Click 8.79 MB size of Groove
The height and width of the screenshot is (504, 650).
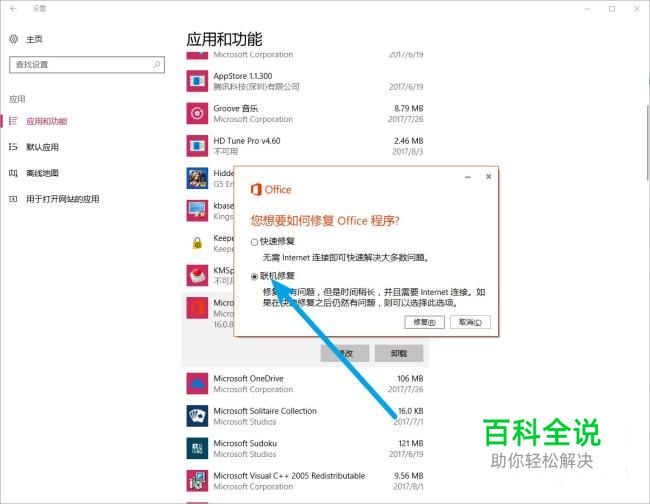pyautogui.click(x=409, y=108)
